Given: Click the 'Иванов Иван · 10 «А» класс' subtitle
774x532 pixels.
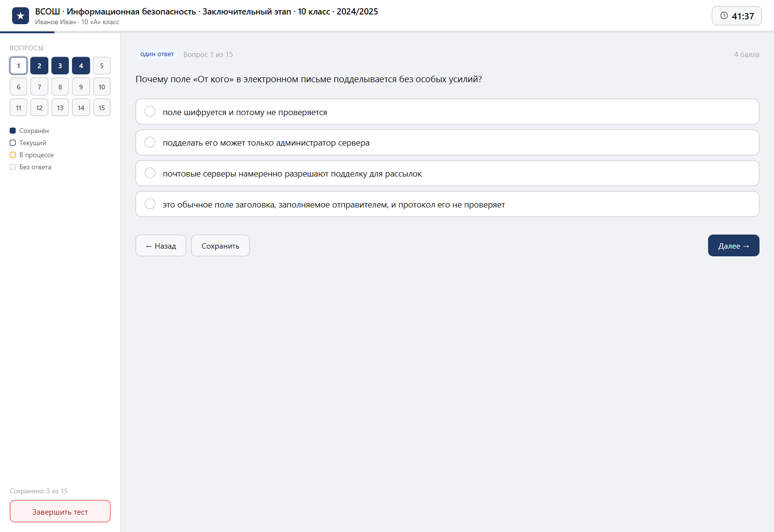Looking at the screenshot, I should click(77, 22).
